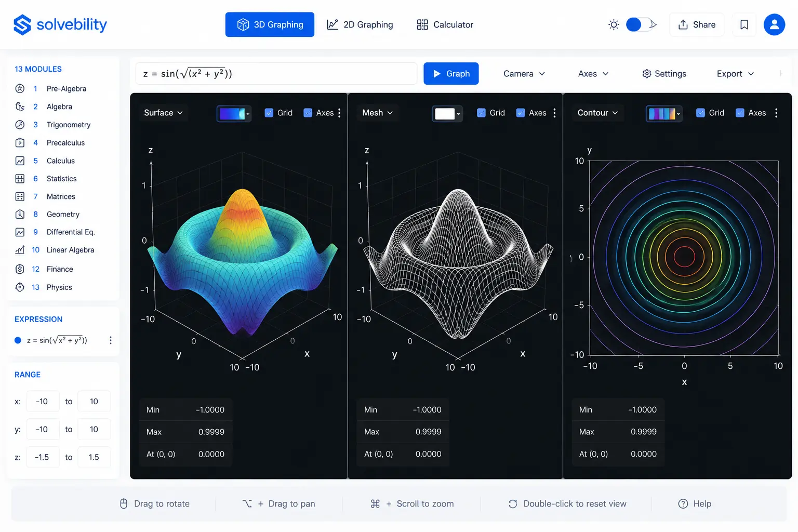Screen dimensions: 798x532
Task: Click the x range minimum field
Action: [43, 402]
